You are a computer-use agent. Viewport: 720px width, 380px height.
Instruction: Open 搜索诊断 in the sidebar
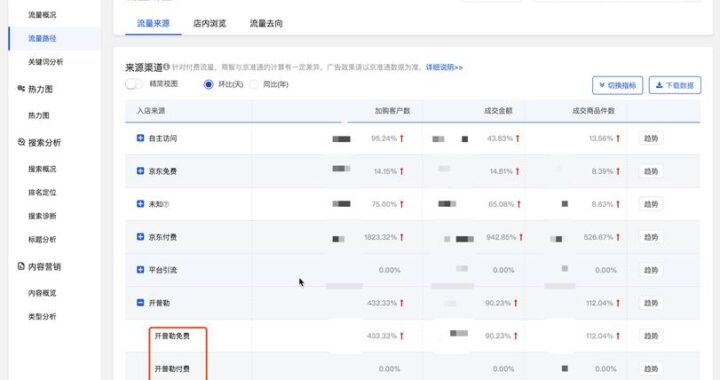42,216
